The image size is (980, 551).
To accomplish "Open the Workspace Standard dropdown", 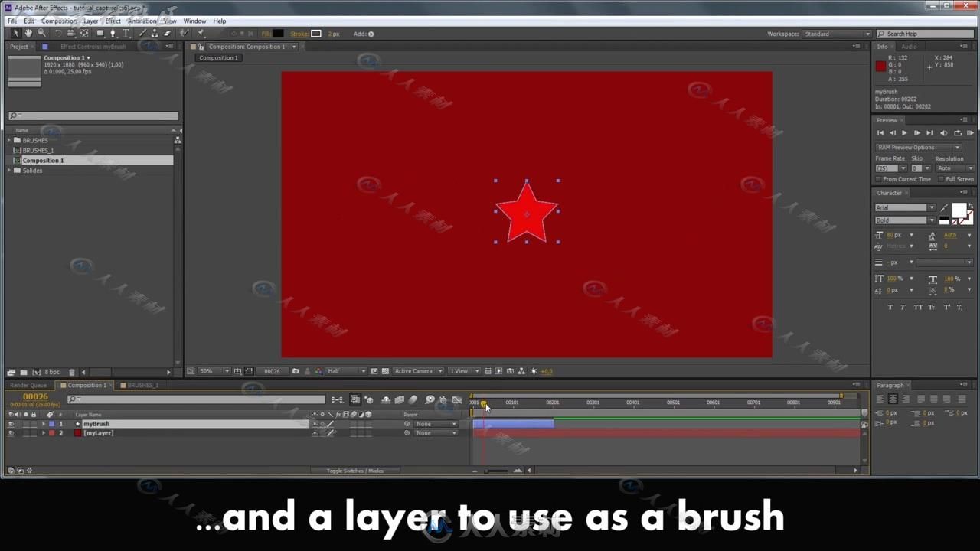I will (836, 34).
